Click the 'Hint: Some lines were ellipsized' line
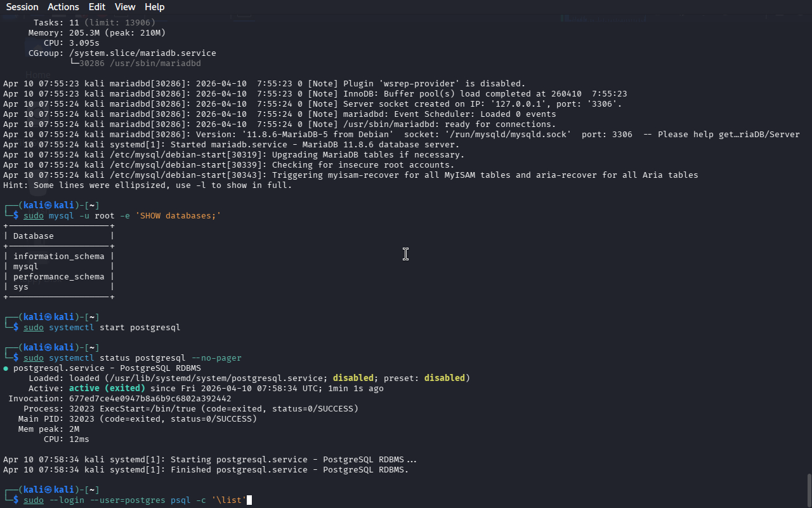812x508 pixels. pyautogui.click(x=147, y=185)
